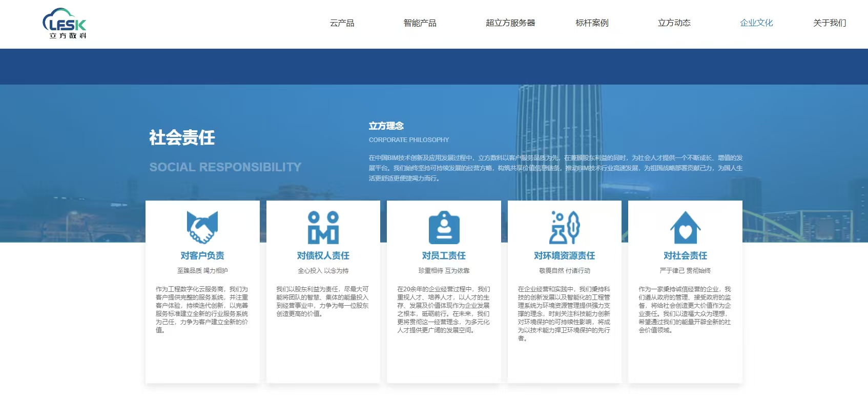This screenshot has height=399, width=868.
Task: Open the 关于我们 nav item
Action: (830, 23)
